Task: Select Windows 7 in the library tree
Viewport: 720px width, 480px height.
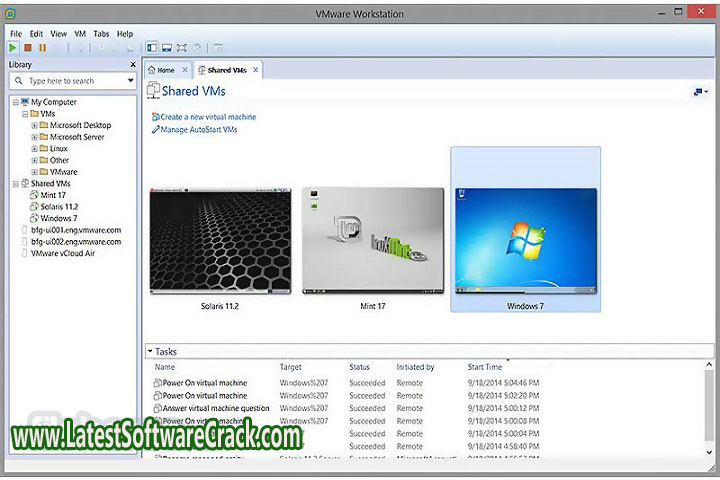Action: tap(58, 218)
